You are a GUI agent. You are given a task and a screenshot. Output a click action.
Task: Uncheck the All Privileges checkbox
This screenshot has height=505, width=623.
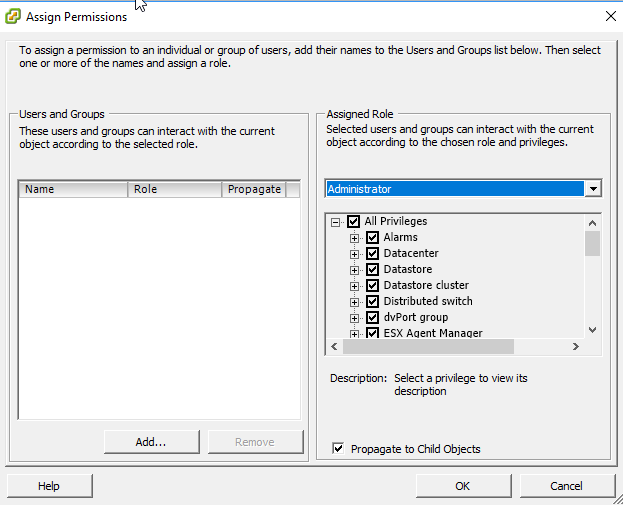click(x=353, y=221)
